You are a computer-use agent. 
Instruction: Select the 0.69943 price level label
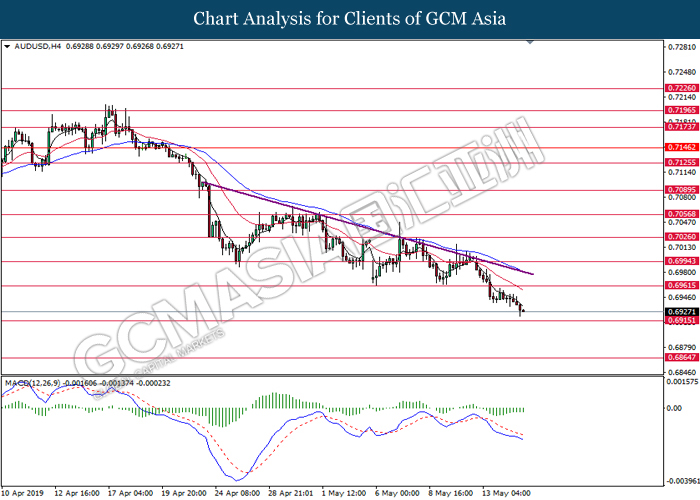[682, 261]
